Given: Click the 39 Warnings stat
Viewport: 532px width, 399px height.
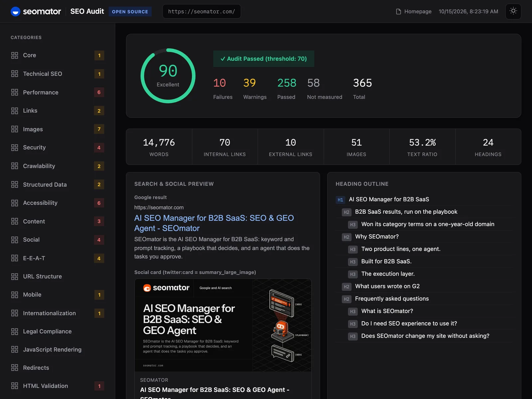Looking at the screenshot, I should (x=255, y=88).
